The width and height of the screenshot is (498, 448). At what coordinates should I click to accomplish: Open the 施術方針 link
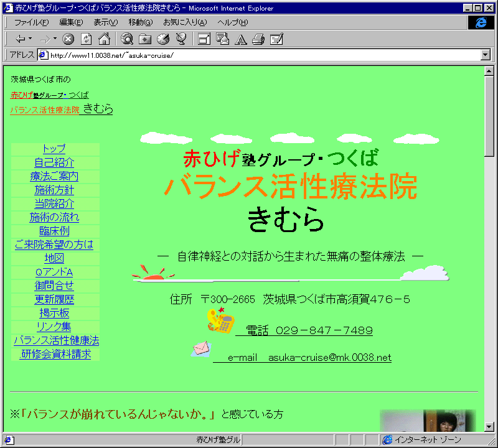pos(54,190)
